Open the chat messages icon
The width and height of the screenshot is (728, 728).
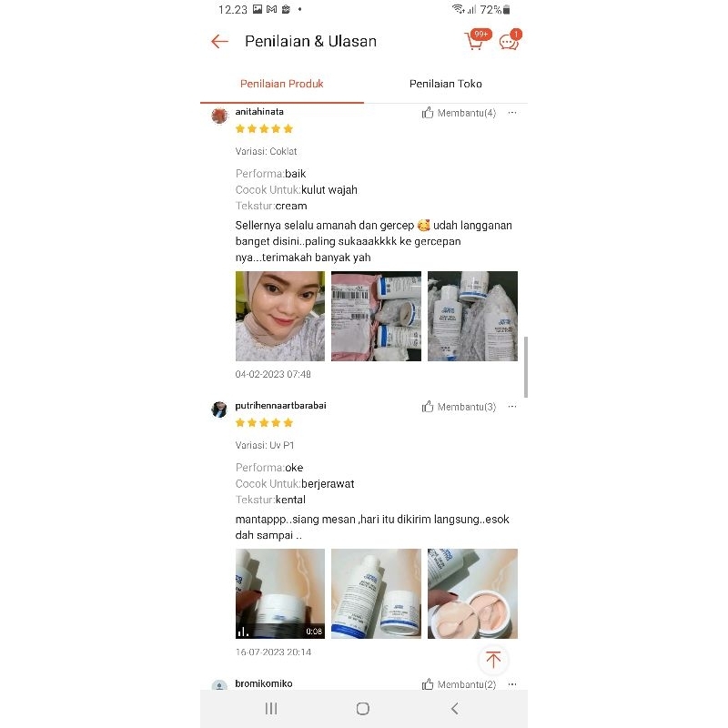pyautogui.click(x=511, y=40)
